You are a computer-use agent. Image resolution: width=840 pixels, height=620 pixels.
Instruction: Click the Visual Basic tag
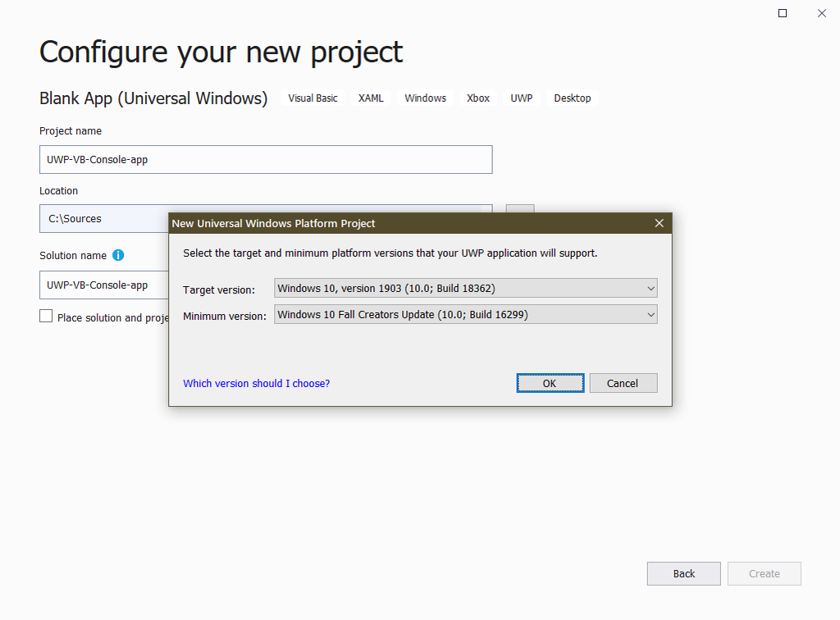click(313, 98)
